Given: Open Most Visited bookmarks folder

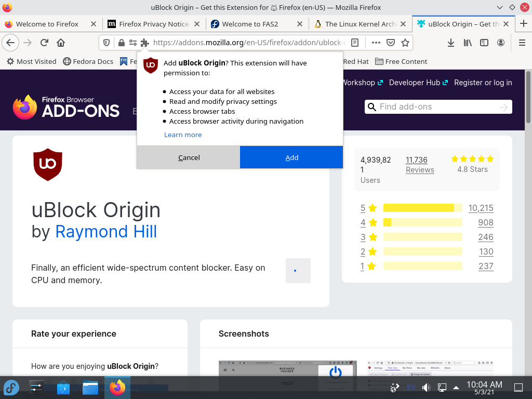Looking at the screenshot, I should tap(32, 61).
